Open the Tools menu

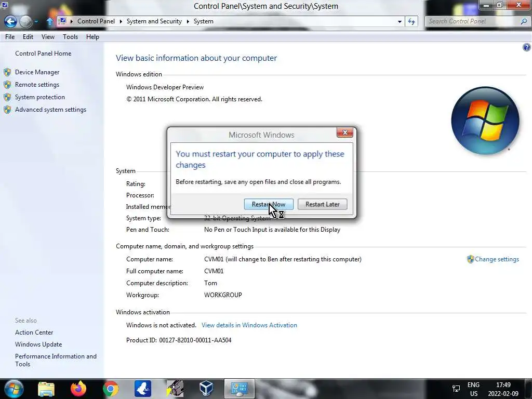coord(70,37)
